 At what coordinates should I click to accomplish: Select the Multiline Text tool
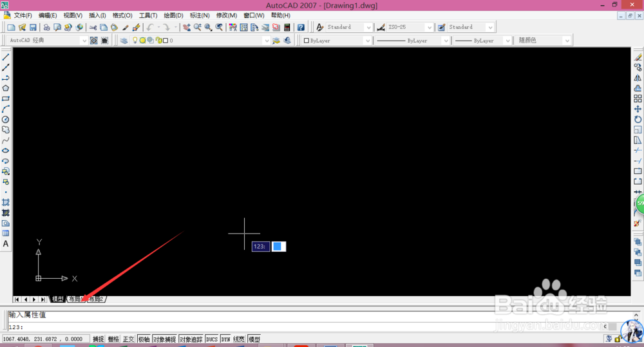(x=6, y=244)
